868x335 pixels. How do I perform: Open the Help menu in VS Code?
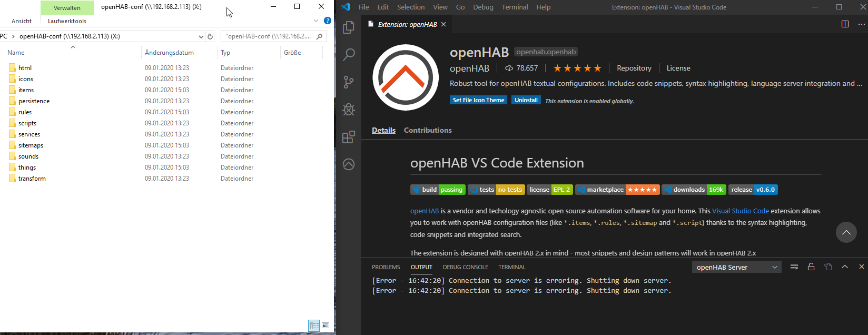tap(544, 7)
